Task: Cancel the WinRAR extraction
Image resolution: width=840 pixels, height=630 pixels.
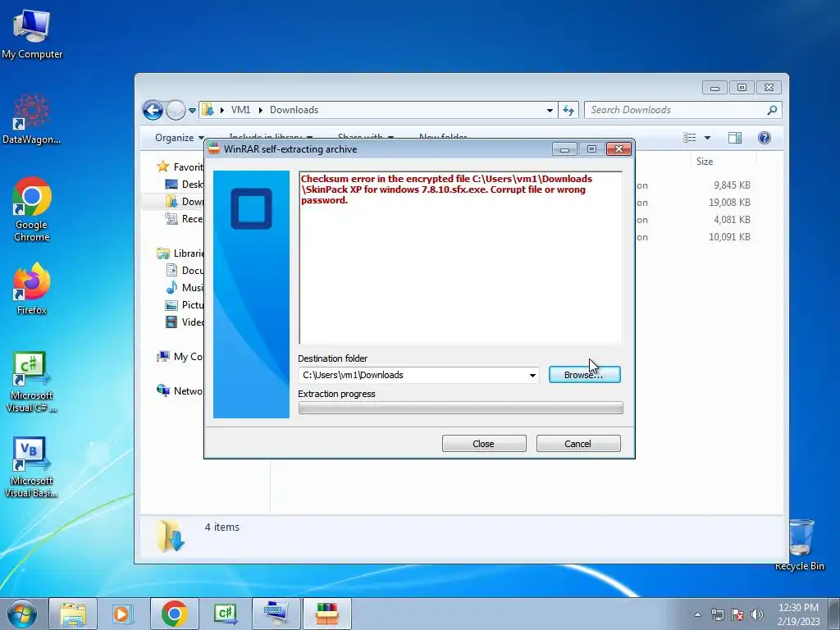Action: [578, 444]
